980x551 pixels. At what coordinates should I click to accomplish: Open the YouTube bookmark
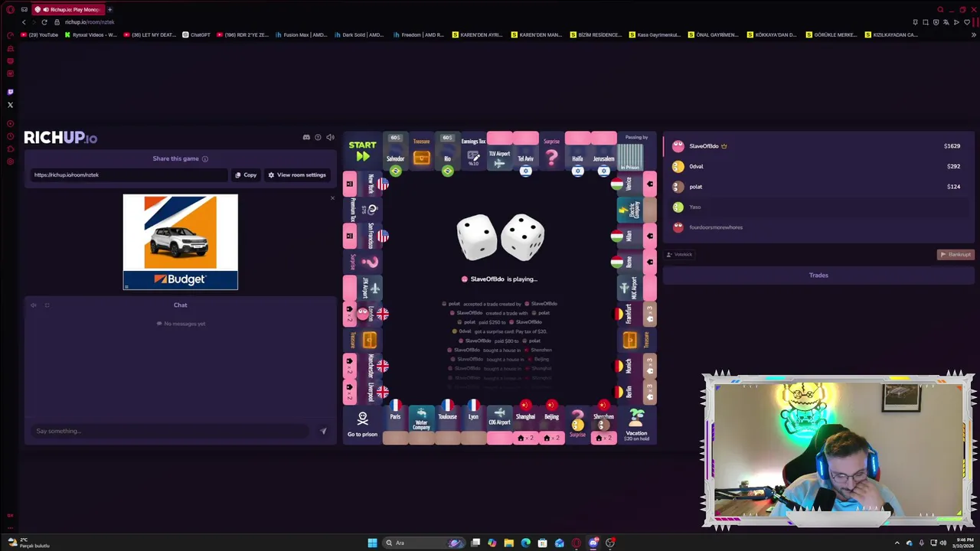40,34
